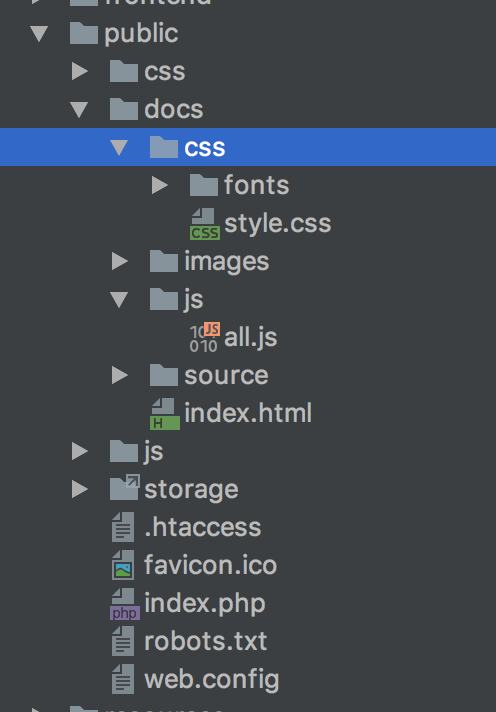
Task: Select the fonts folder label
Action: 257,186
